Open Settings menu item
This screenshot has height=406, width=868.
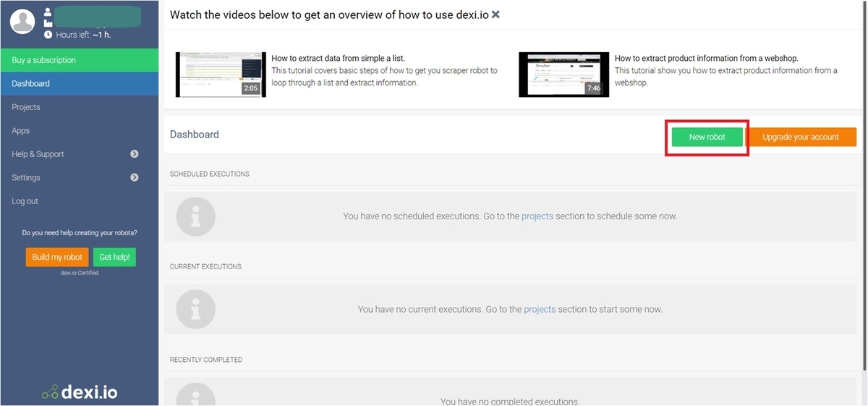tap(26, 177)
